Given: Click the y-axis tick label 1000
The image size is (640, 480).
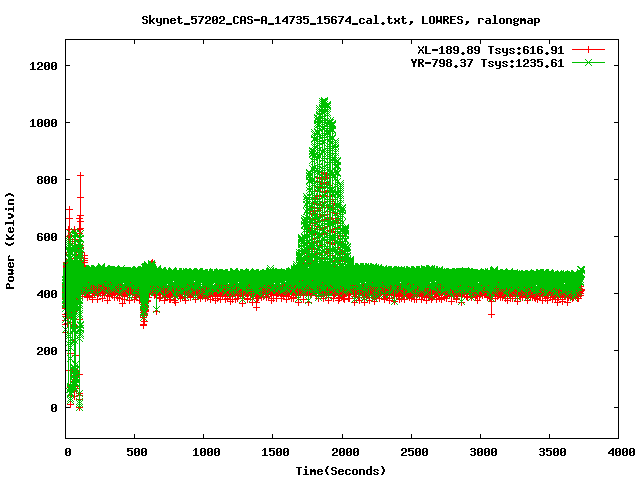Looking at the screenshot, I should click(43, 123).
